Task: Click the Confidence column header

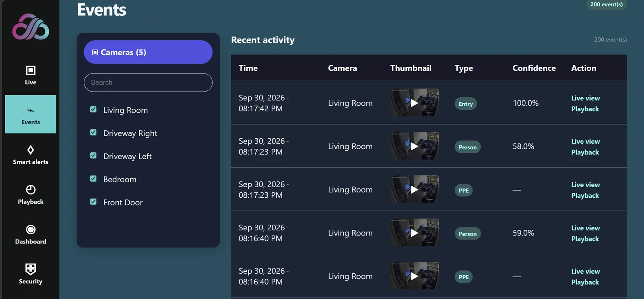Action: point(534,68)
